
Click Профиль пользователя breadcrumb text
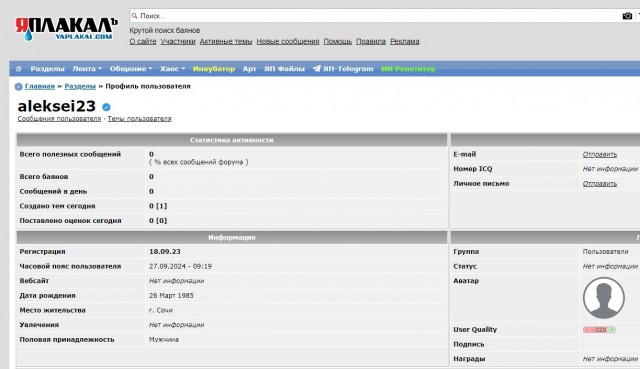point(148,86)
